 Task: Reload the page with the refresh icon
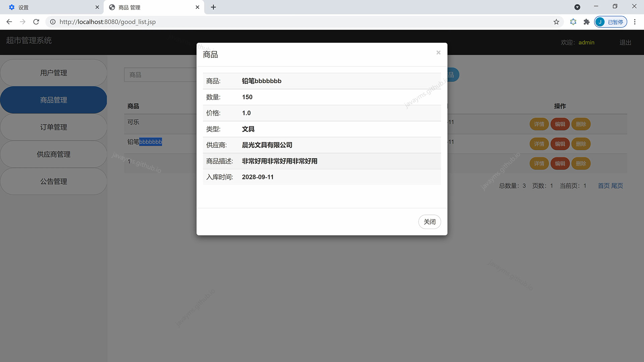pyautogui.click(x=36, y=22)
